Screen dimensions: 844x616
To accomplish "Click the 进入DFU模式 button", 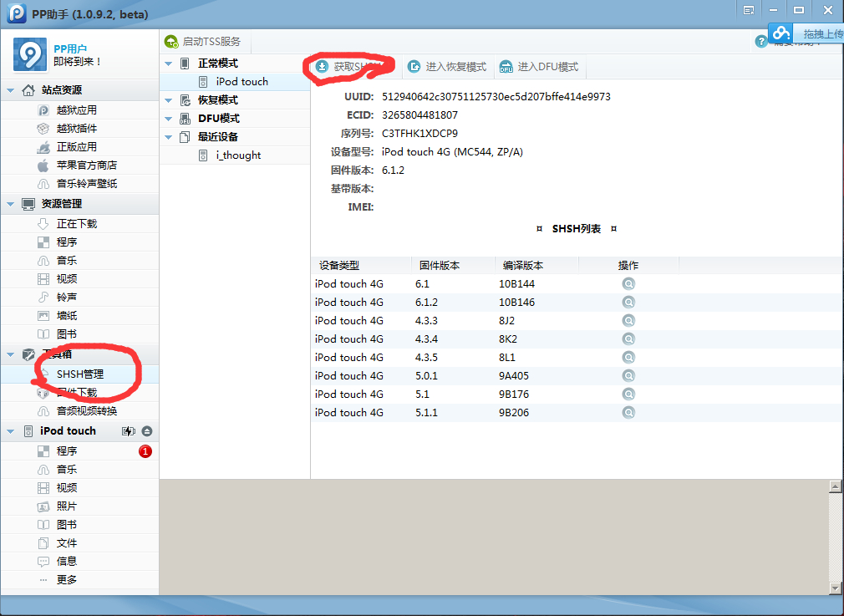I will pos(539,66).
